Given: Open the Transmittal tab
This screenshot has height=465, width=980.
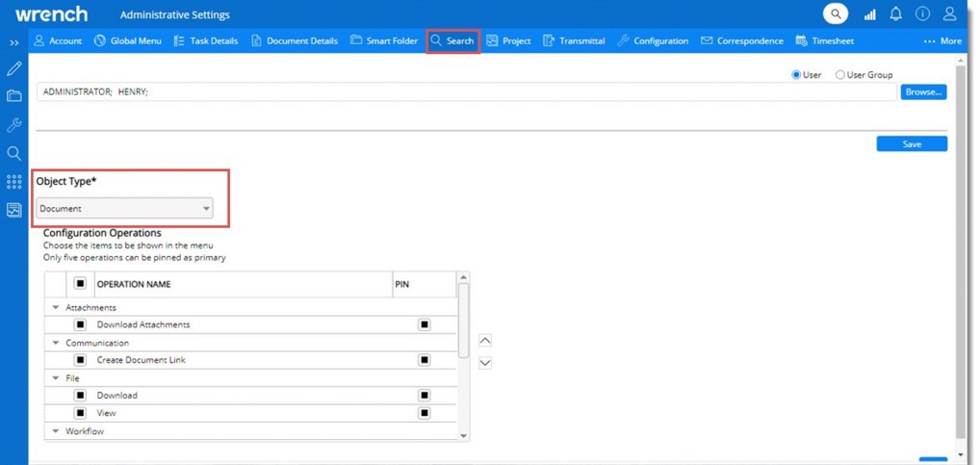Looking at the screenshot, I should 574,41.
